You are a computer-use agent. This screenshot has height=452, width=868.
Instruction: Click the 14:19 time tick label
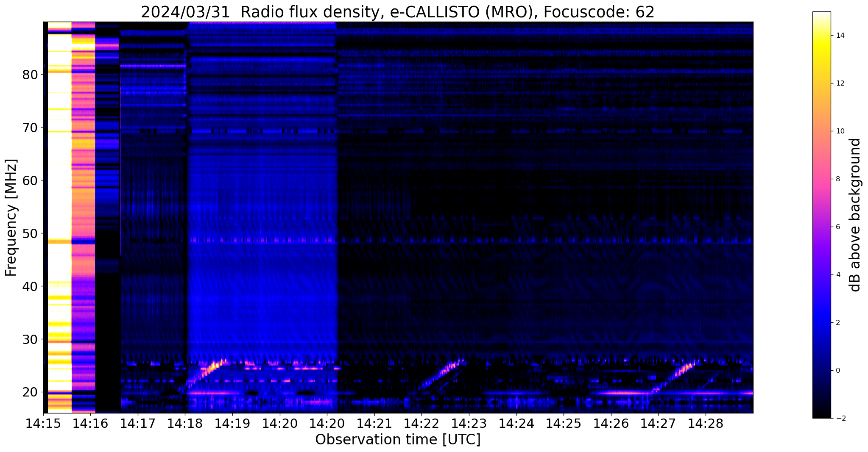click(232, 424)
